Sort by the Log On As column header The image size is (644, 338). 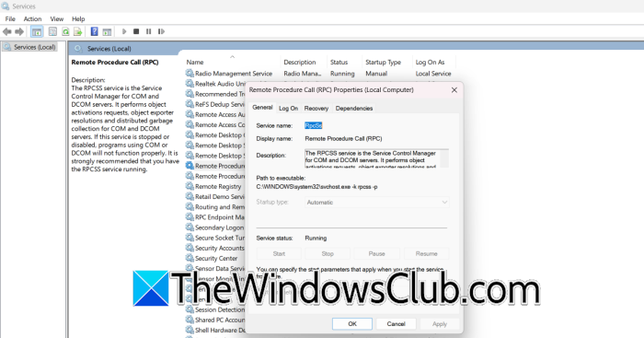tap(430, 62)
